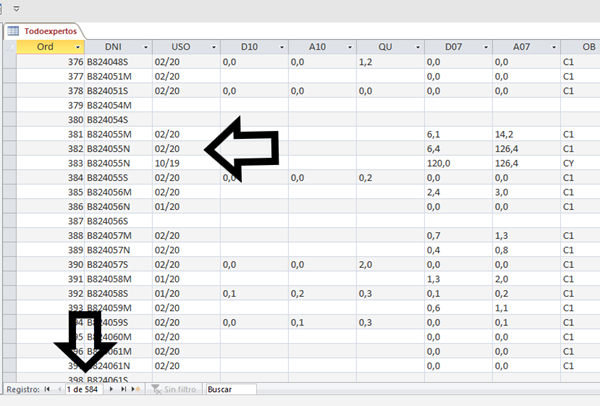Click A07 cell 3,0 in row 385
600x406 pixels.
point(527,192)
